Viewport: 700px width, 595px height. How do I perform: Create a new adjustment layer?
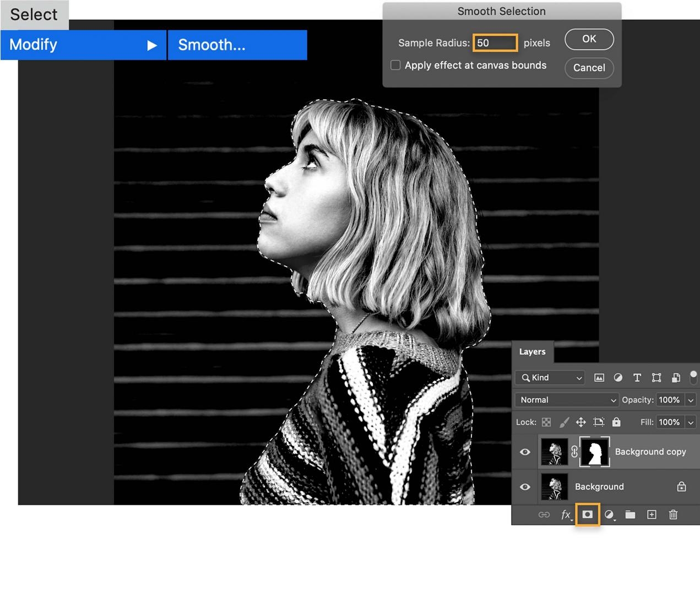[x=609, y=515]
